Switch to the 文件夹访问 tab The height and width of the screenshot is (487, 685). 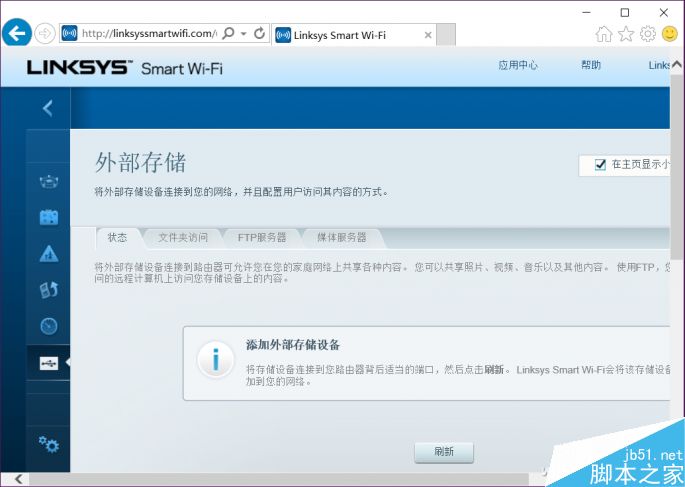pos(183,238)
